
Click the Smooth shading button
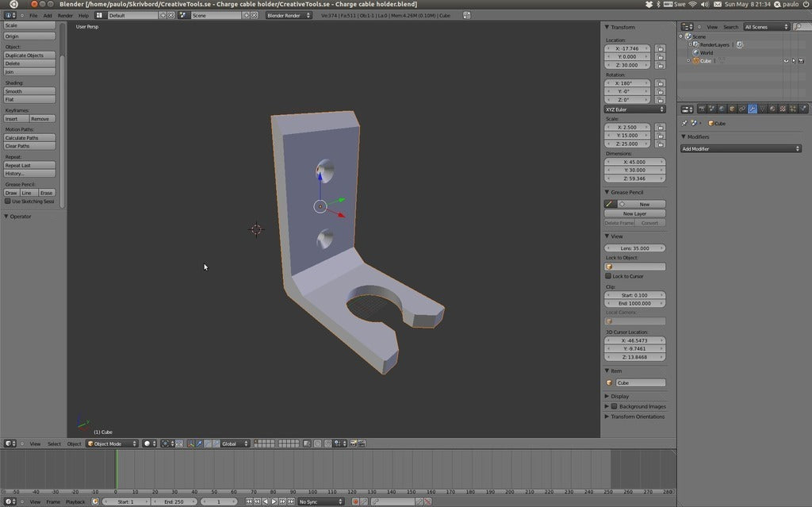pos(29,91)
